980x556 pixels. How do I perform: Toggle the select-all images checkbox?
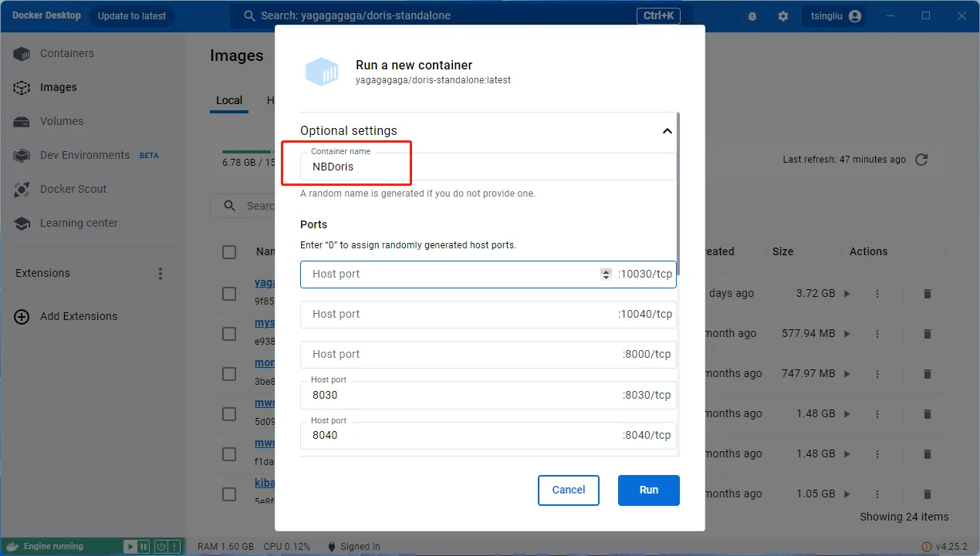click(x=229, y=252)
